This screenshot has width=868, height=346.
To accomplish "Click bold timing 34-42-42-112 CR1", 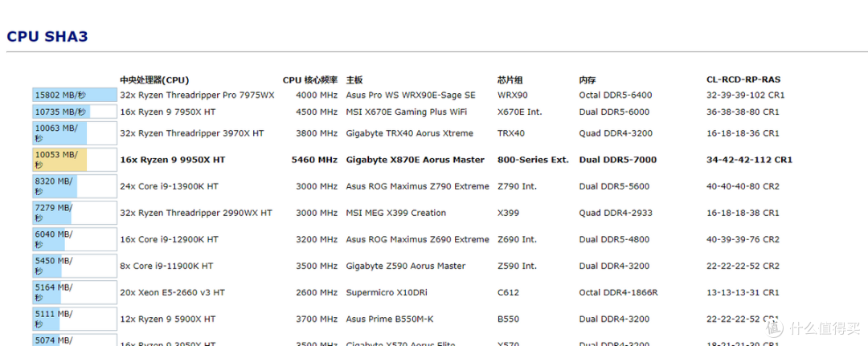I will pyautogui.click(x=750, y=160).
